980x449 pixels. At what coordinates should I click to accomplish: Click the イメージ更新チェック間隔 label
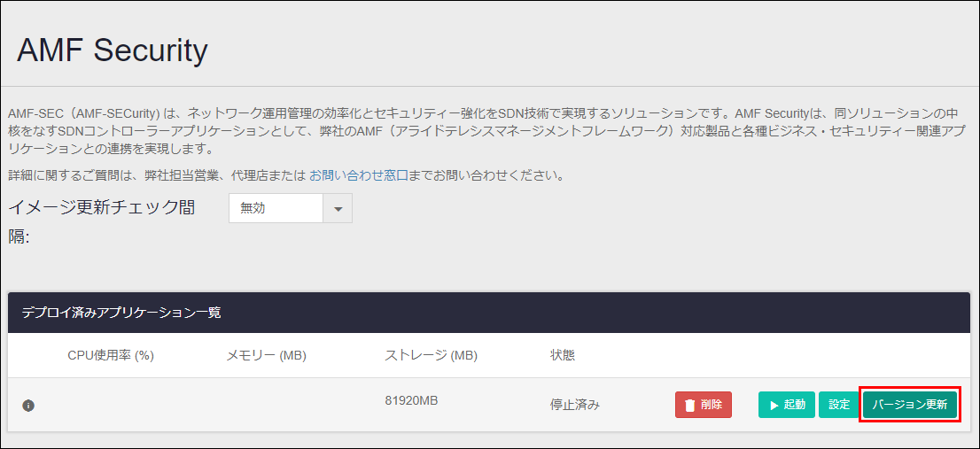(102, 221)
